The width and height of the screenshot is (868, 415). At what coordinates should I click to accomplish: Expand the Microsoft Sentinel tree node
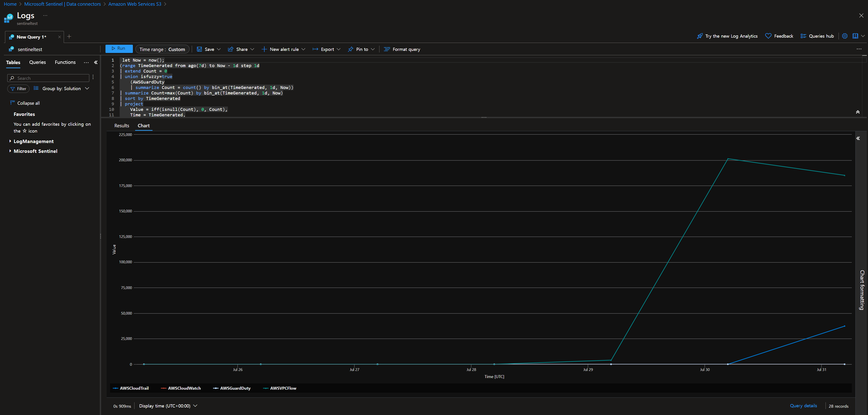(x=10, y=151)
